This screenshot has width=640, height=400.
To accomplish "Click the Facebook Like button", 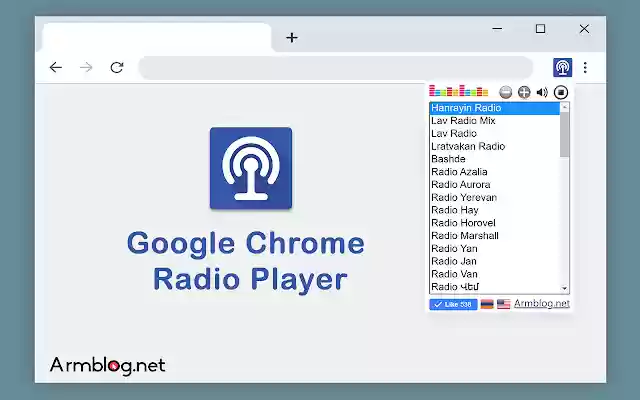I will point(453,304).
